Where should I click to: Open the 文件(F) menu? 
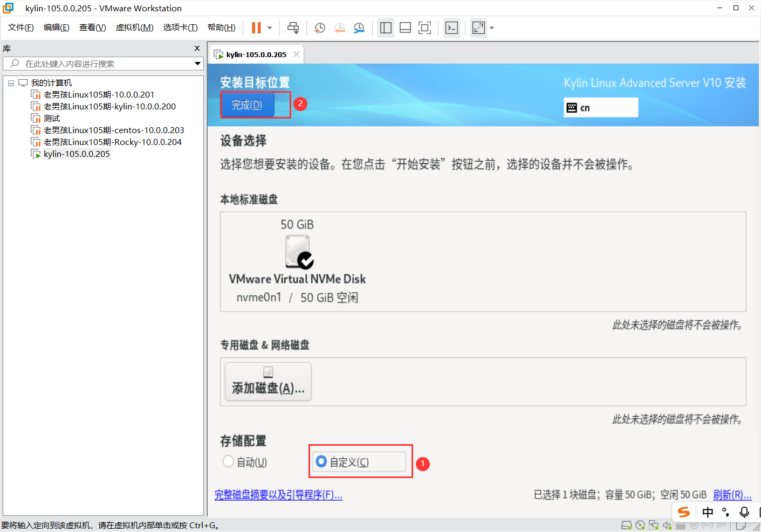click(21, 27)
